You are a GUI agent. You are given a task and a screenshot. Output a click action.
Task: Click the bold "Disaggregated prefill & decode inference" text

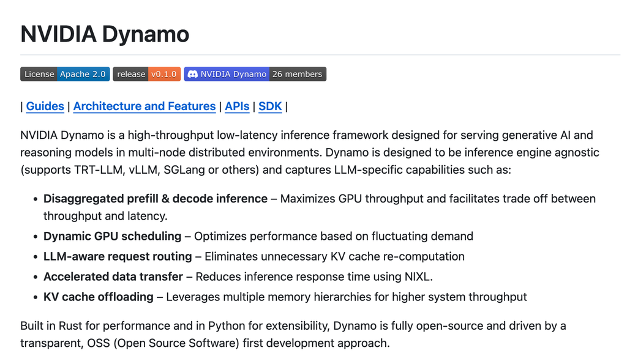[156, 199]
